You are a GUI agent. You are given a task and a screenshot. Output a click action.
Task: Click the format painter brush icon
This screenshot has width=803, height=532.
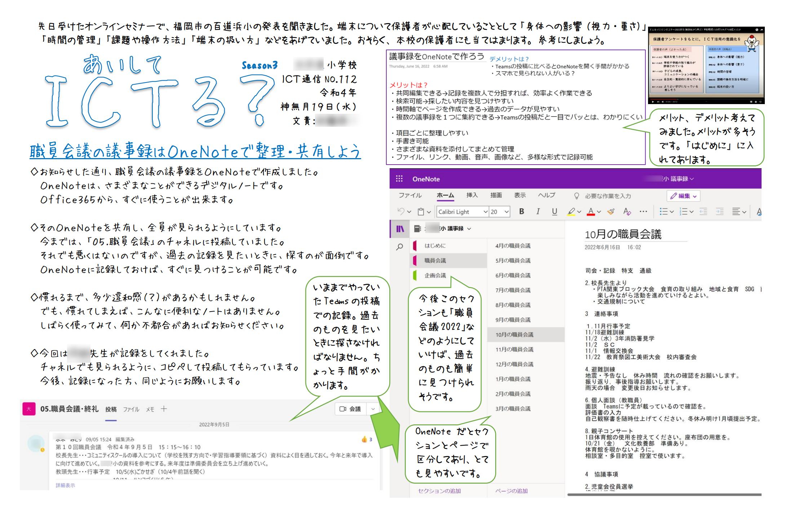(611, 211)
